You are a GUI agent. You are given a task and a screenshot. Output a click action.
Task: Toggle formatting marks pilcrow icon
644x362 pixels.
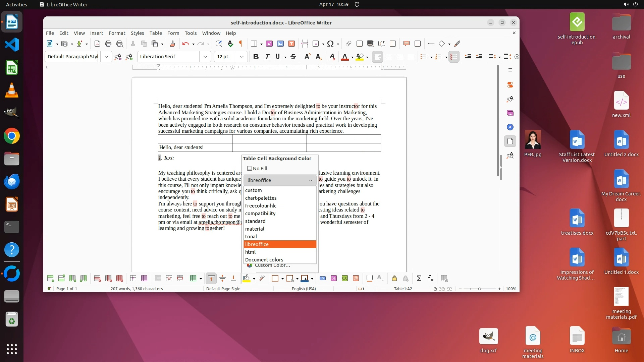pyautogui.click(x=240, y=44)
